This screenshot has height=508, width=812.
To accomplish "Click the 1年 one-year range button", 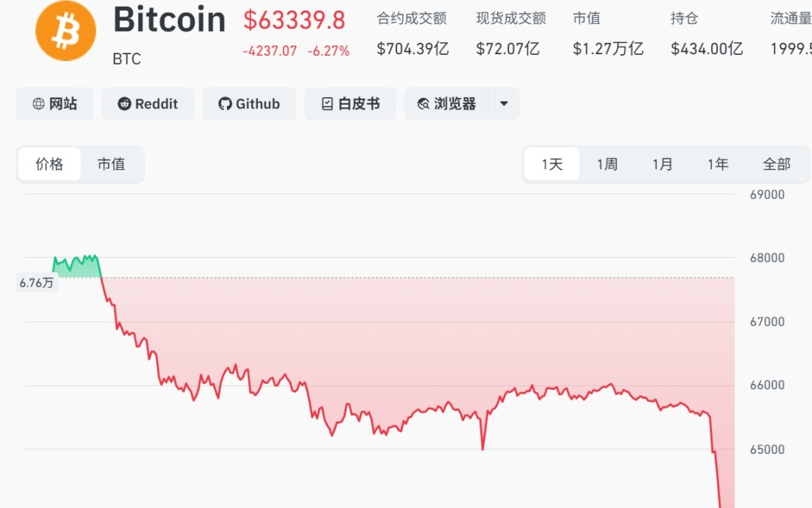I will click(x=718, y=163).
